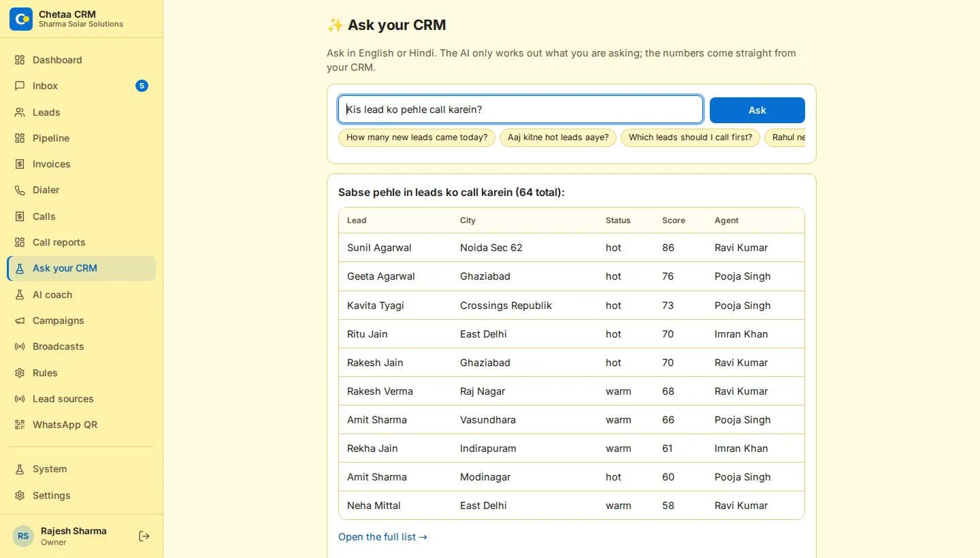The image size is (980, 558).
Task: Click the RS user avatar
Action: pyautogui.click(x=23, y=536)
